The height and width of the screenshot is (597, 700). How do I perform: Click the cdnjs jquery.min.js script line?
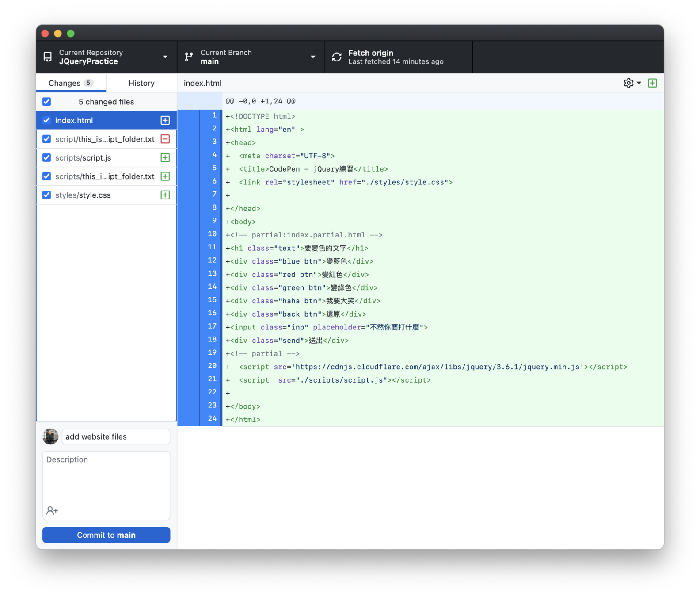click(443, 367)
